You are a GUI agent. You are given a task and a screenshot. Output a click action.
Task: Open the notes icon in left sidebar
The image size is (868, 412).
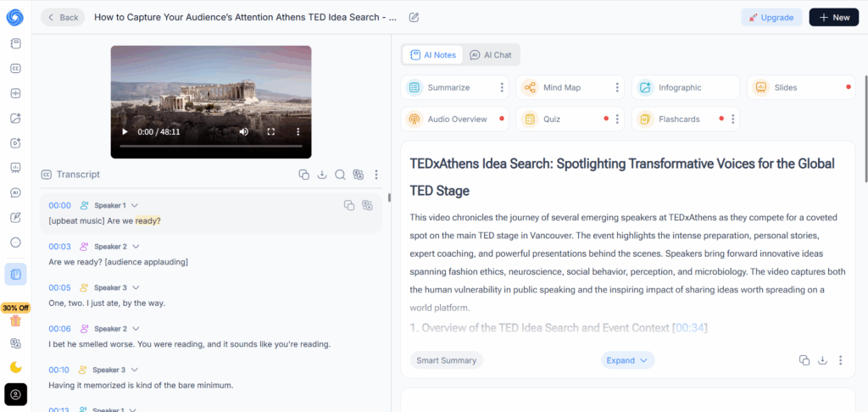tap(15, 43)
